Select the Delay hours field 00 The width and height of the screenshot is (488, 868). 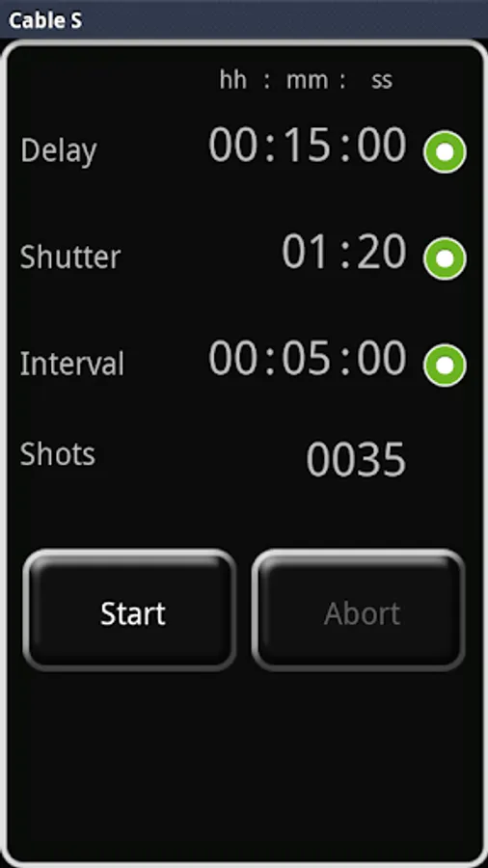click(x=233, y=145)
